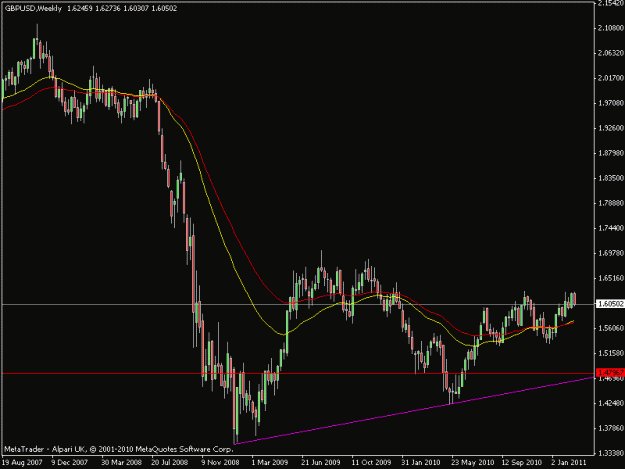Viewport: 625px width, 469px height.
Task: Select the red horizontal support line
Action: click(x=297, y=374)
